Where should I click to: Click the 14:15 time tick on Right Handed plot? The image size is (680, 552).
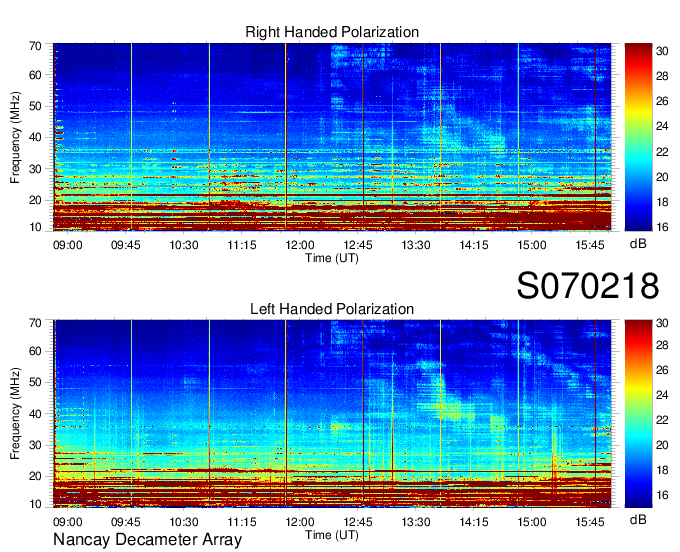click(x=474, y=245)
